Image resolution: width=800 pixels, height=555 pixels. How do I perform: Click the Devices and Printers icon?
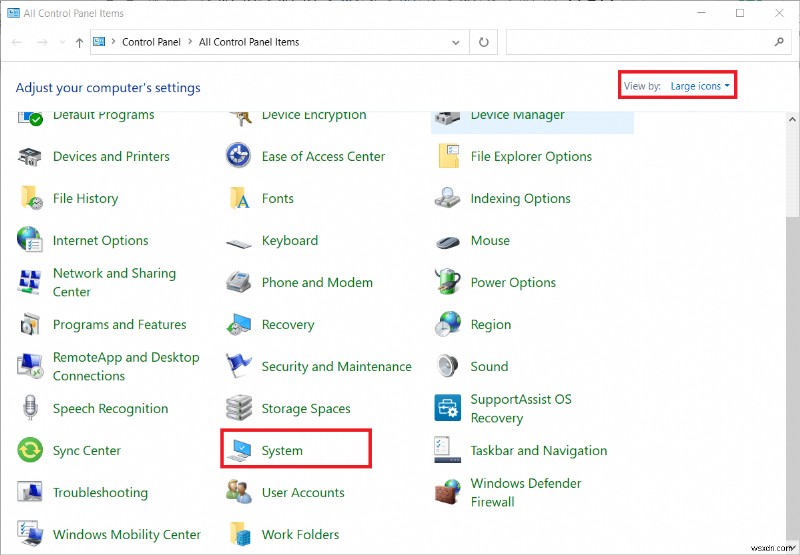pyautogui.click(x=30, y=156)
